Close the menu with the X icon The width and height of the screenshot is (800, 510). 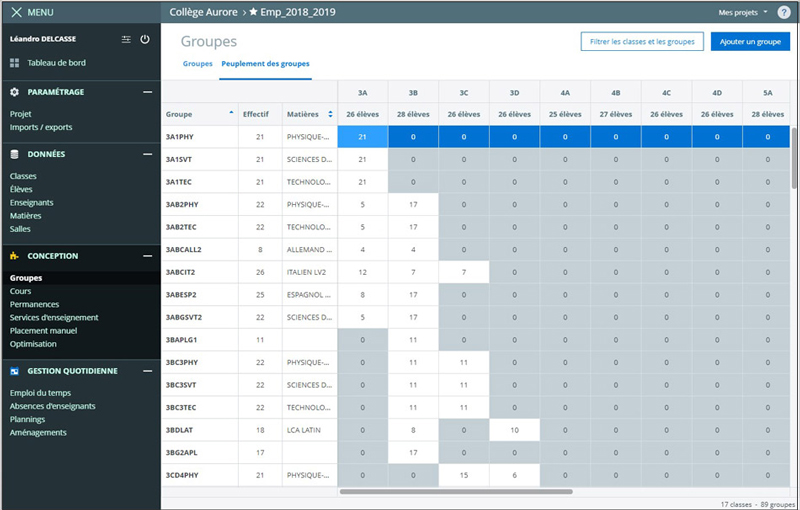[x=15, y=12]
